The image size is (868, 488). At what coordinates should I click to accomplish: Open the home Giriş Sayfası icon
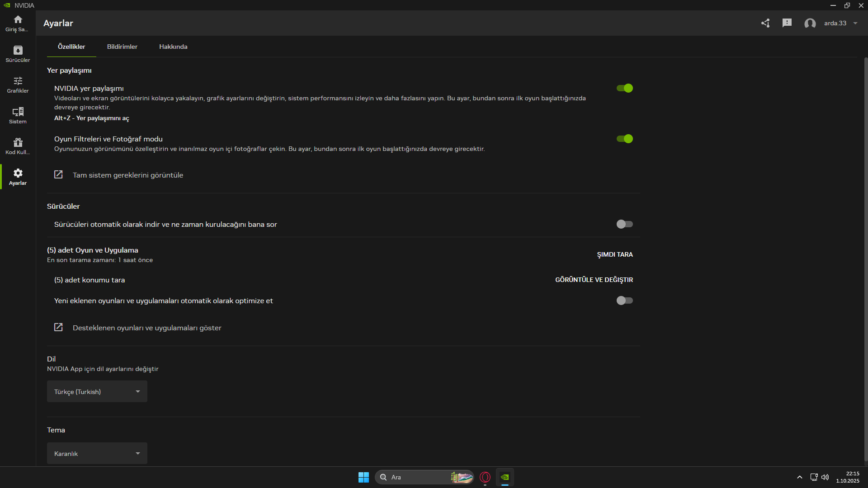click(18, 23)
